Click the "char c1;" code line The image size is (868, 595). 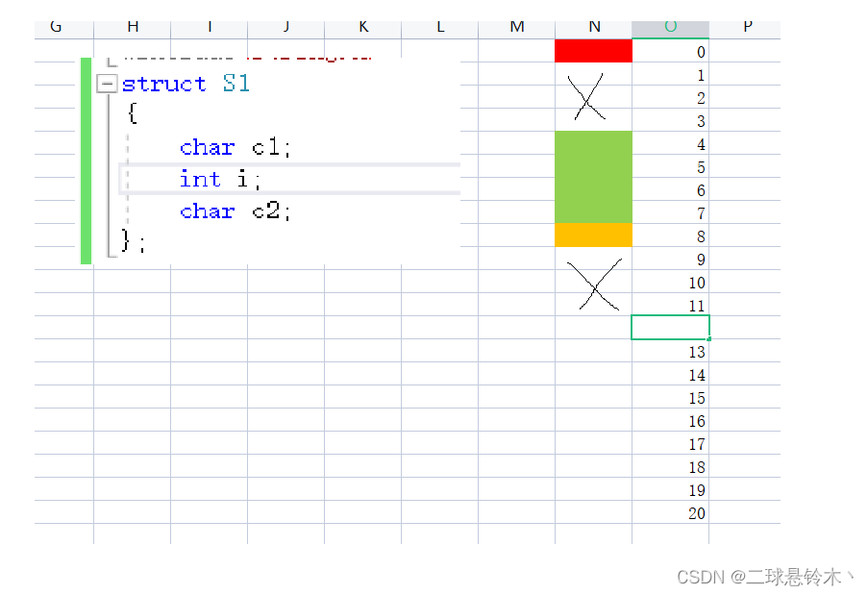235,147
